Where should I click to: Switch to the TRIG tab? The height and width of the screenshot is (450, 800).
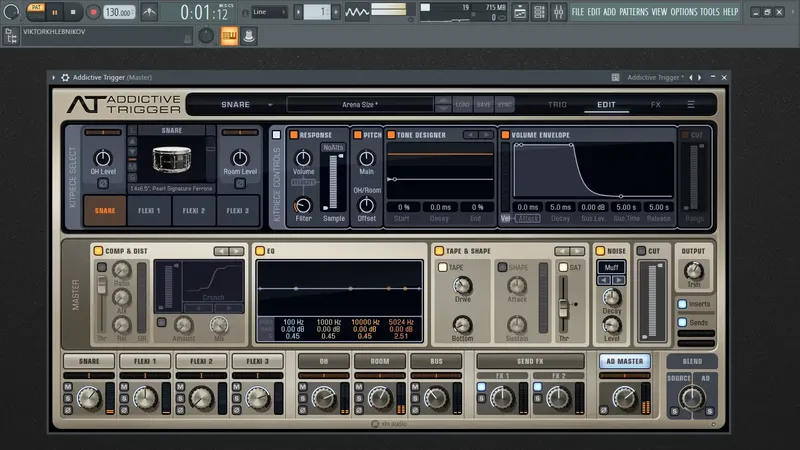tap(557, 105)
